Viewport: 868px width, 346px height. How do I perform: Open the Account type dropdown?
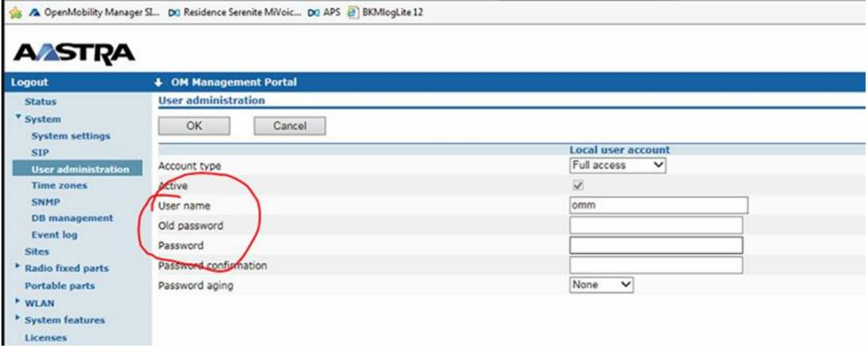pos(617,166)
